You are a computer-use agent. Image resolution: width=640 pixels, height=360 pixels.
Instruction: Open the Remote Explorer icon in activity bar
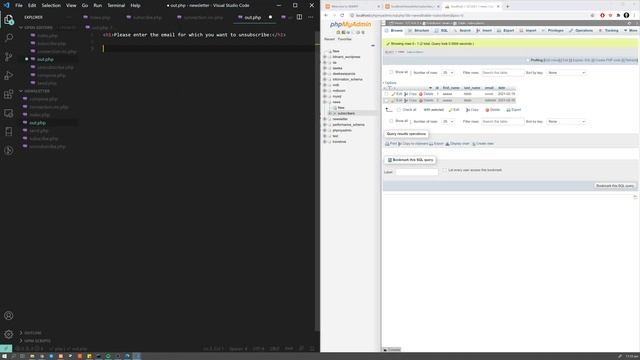9,113
